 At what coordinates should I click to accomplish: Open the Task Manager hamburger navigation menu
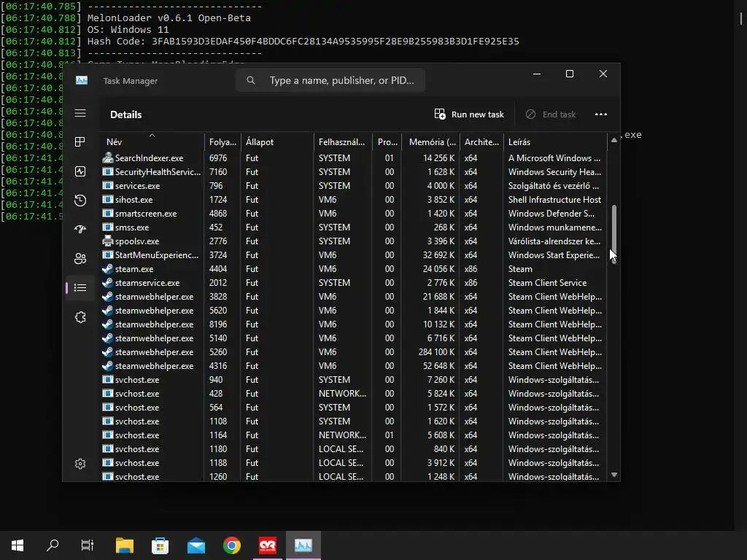coord(80,113)
